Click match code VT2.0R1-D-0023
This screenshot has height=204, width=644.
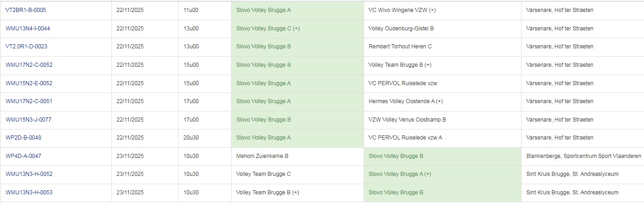(x=26, y=47)
